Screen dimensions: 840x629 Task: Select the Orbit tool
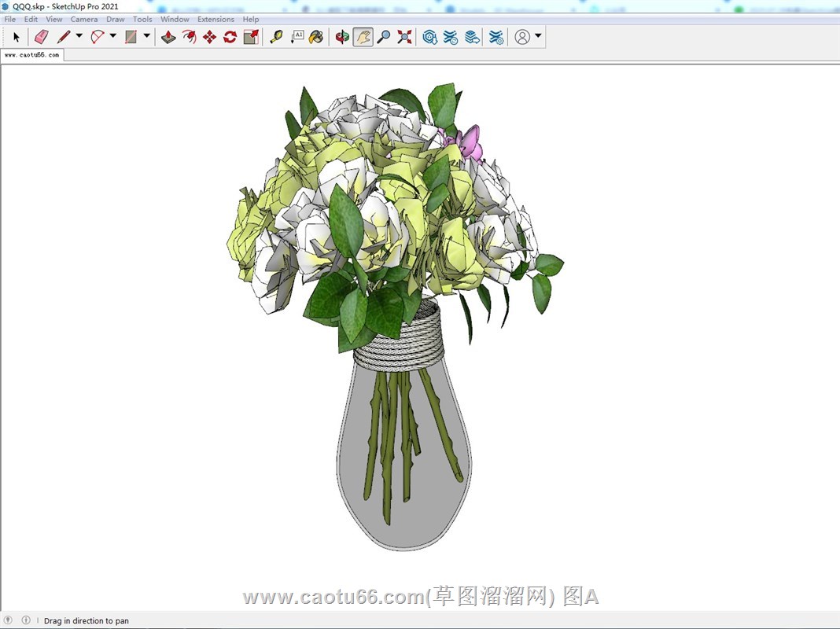(342, 37)
